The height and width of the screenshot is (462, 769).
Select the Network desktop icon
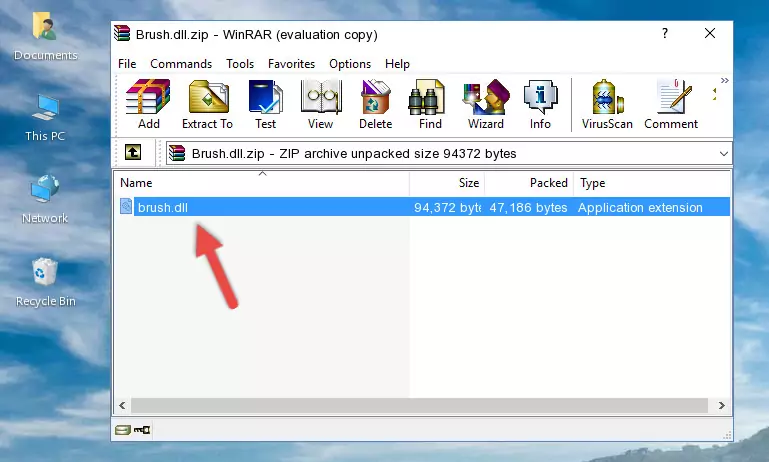pyautogui.click(x=45, y=200)
